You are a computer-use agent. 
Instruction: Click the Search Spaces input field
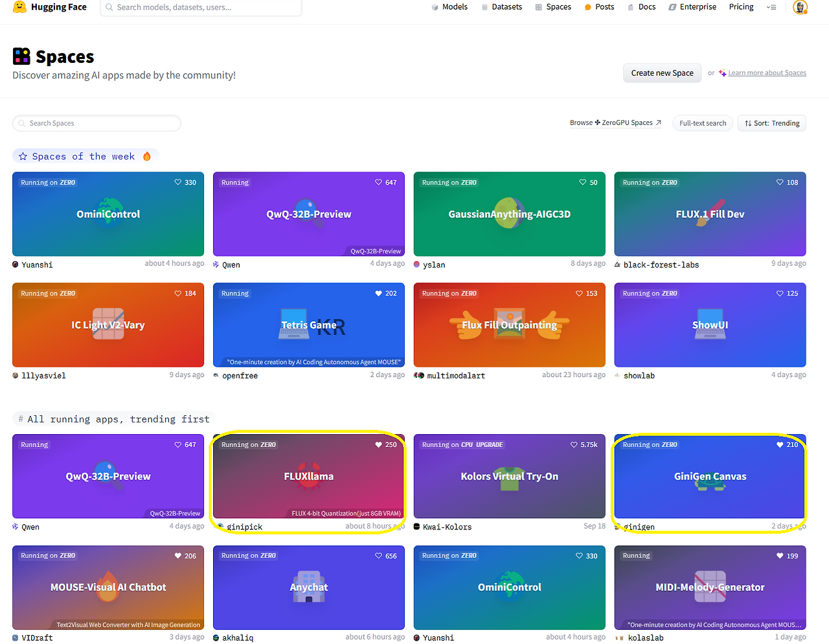click(x=97, y=123)
